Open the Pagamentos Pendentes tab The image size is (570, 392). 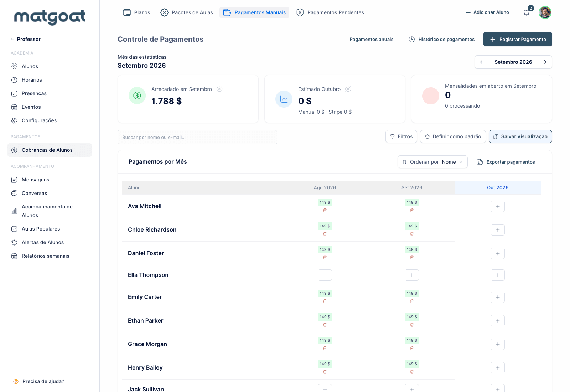pyautogui.click(x=330, y=12)
